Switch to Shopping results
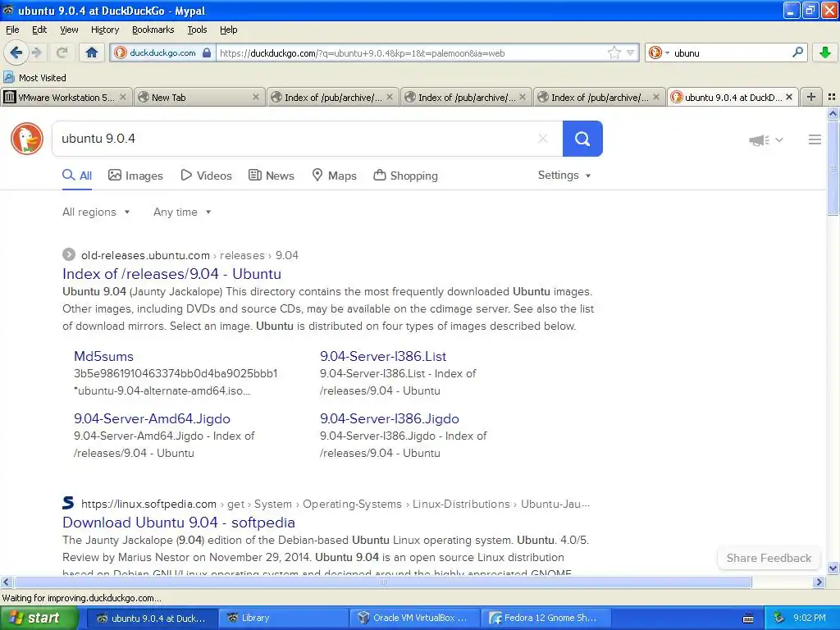 coord(405,176)
